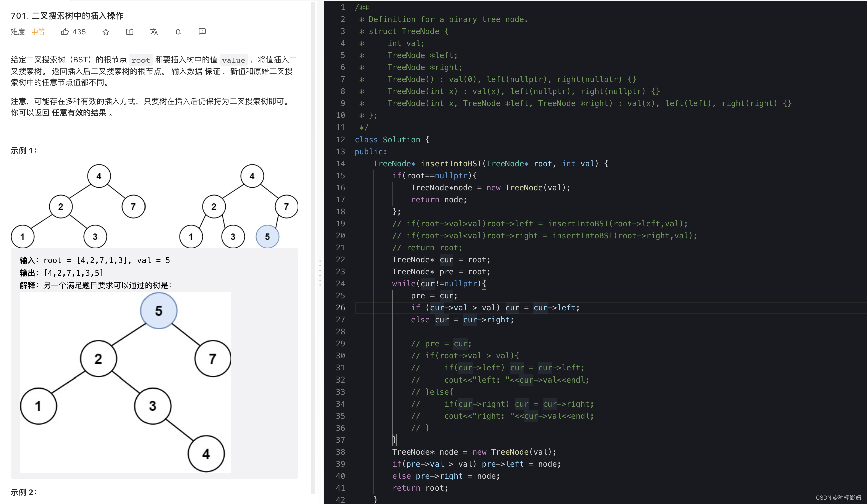Click the 中等 difficulty label

coord(38,32)
